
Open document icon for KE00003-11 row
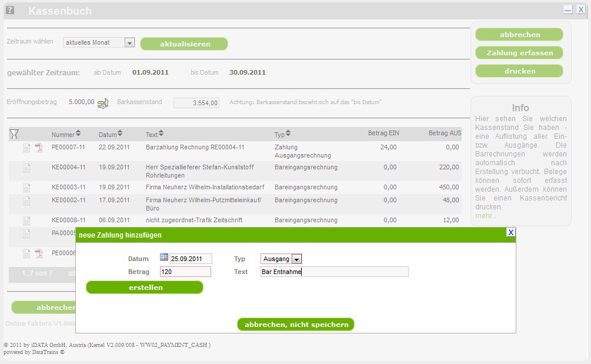[x=26, y=188]
